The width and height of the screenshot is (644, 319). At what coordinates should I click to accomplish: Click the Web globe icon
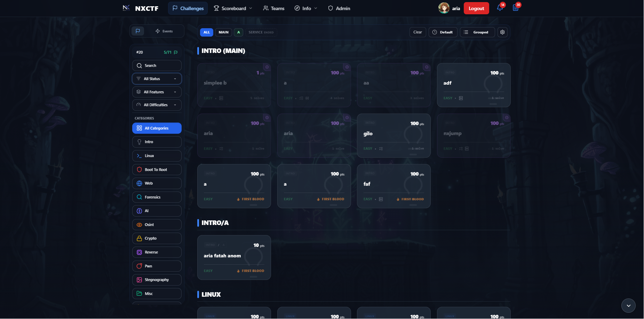pyautogui.click(x=139, y=183)
